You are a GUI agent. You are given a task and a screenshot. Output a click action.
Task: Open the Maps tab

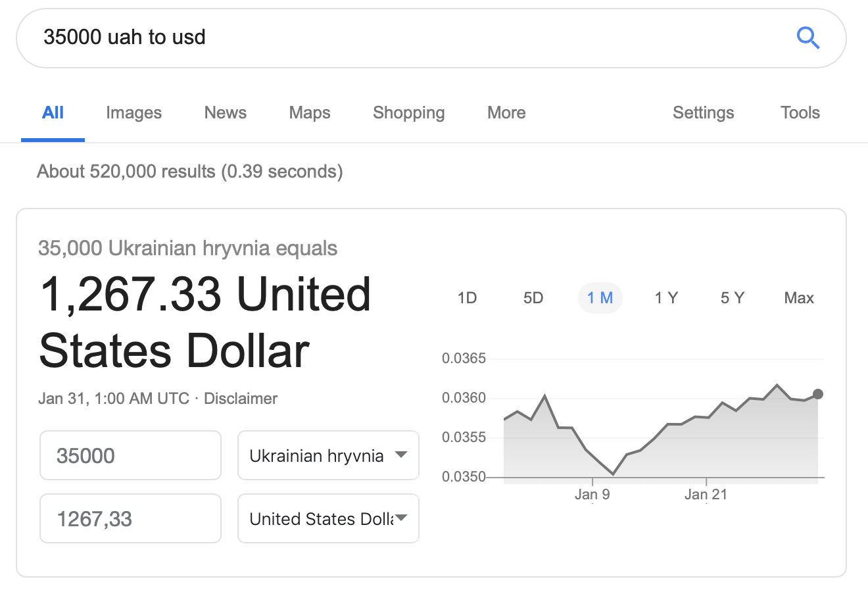(310, 112)
